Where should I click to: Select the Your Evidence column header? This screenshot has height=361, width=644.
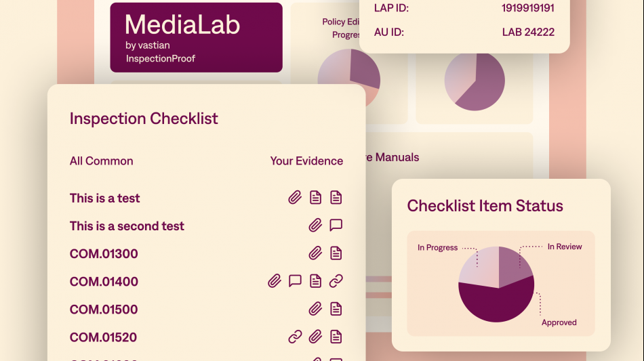306,161
